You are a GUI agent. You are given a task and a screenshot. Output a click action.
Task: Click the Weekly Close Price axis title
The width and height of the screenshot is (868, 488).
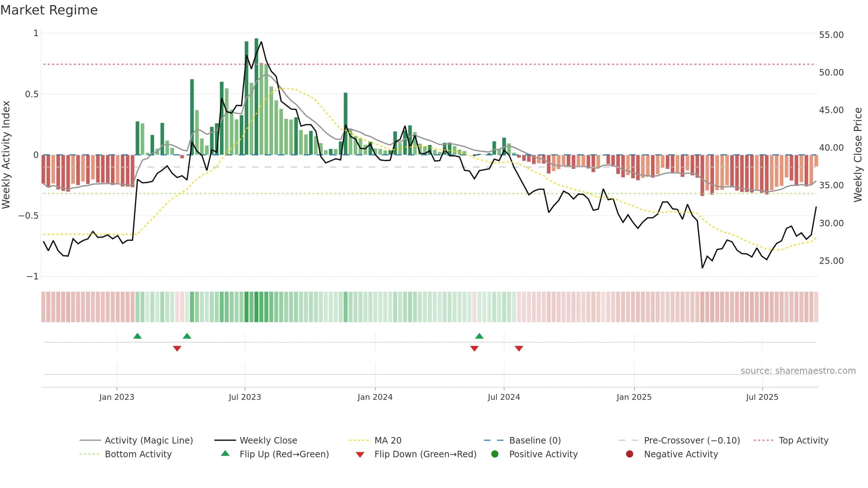pos(858,155)
